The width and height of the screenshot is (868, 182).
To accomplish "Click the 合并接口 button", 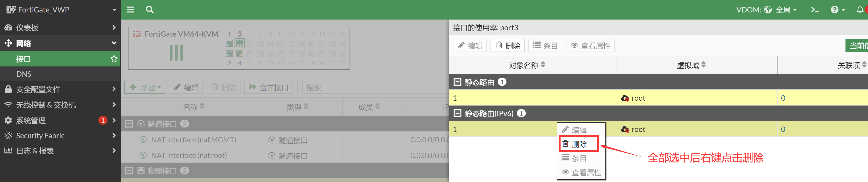I will tap(269, 87).
